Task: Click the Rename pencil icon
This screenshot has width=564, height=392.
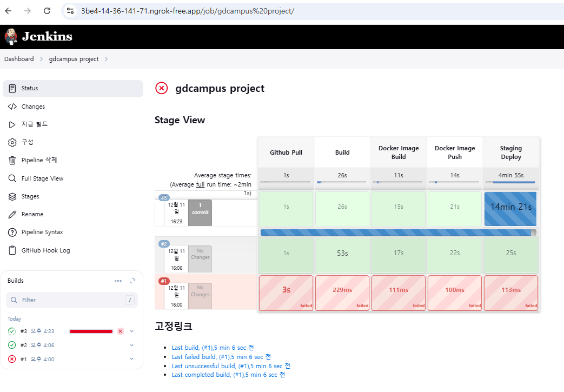Action: [12, 214]
